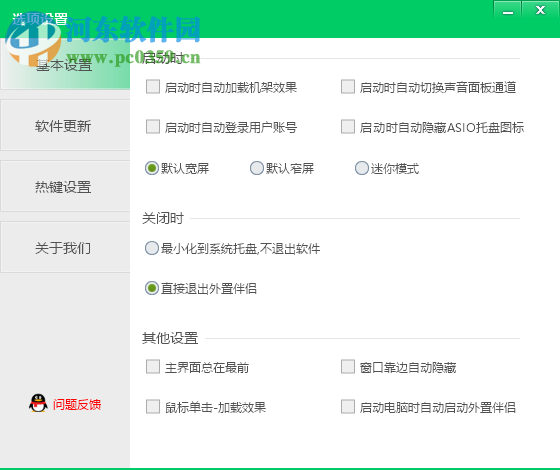Close the 选项设置 window
The height and width of the screenshot is (470, 560).
click(540, 10)
